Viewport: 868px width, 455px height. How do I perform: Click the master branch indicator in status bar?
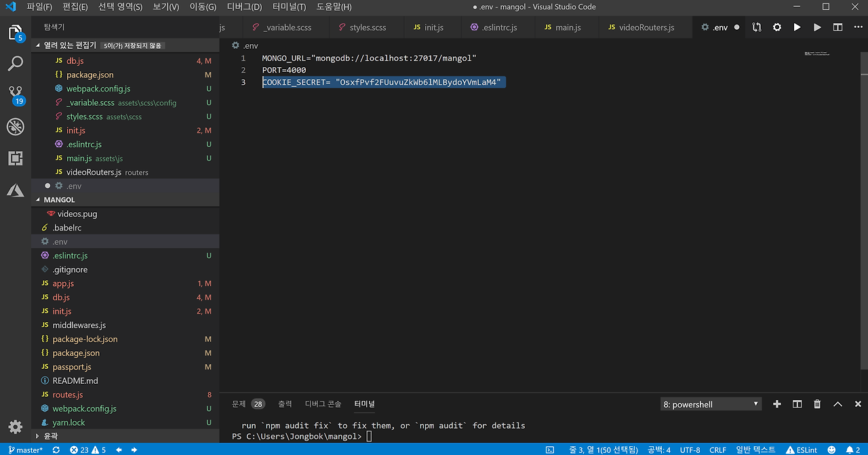(x=25, y=450)
